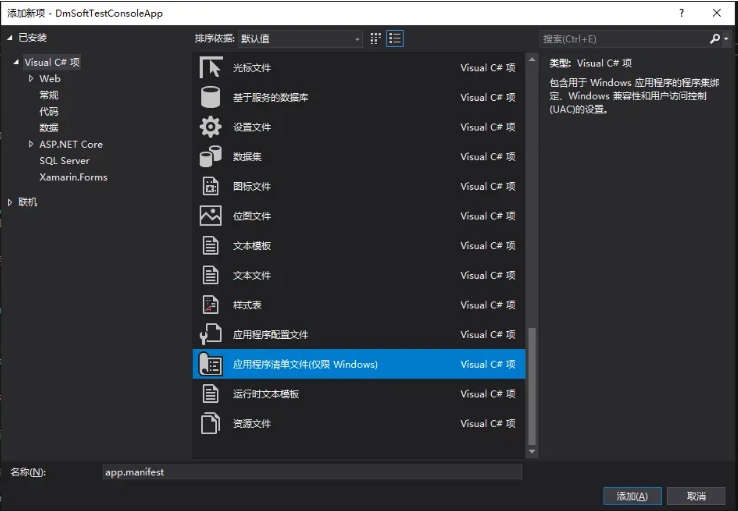Viewport: 738px width, 511px height.
Task: Select Xamarin.Forms category
Action: (x=73, y=177)
